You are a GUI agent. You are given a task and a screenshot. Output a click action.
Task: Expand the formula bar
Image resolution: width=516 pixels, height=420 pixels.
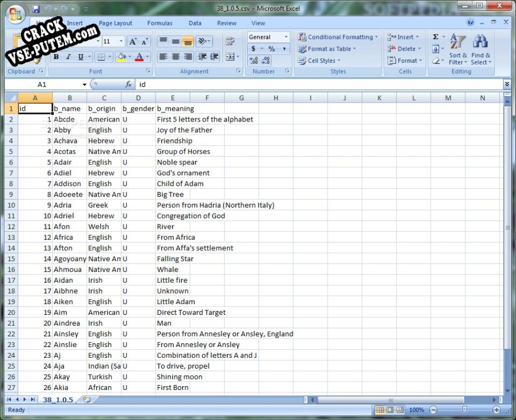507,85
